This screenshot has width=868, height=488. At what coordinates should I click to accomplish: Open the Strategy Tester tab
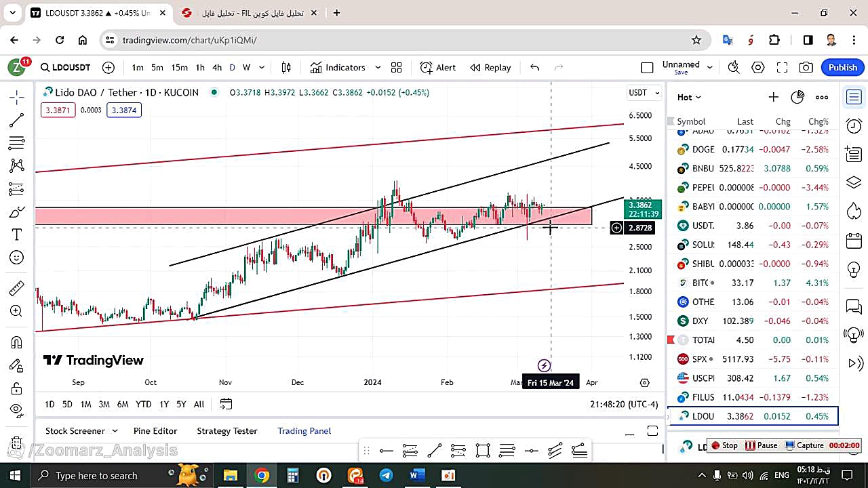pos(227,430)
